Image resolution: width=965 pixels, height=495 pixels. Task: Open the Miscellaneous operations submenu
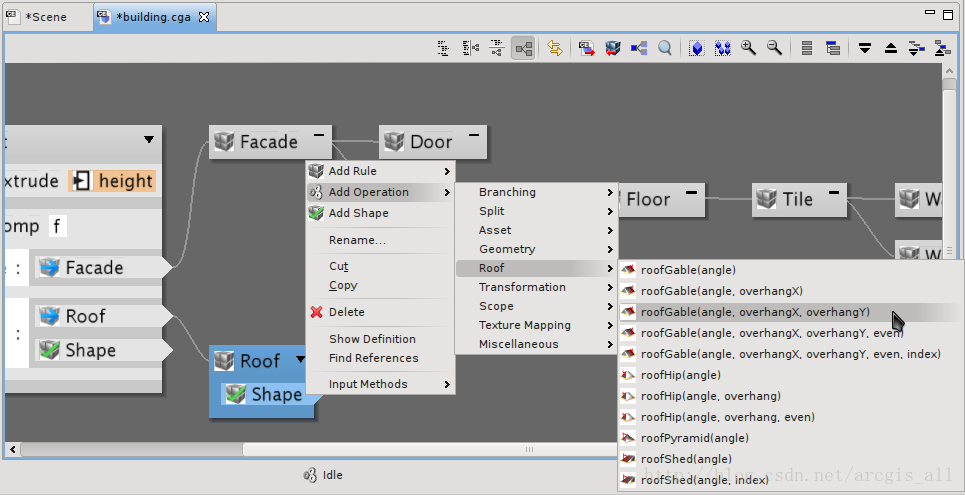[x=536, y=345]
